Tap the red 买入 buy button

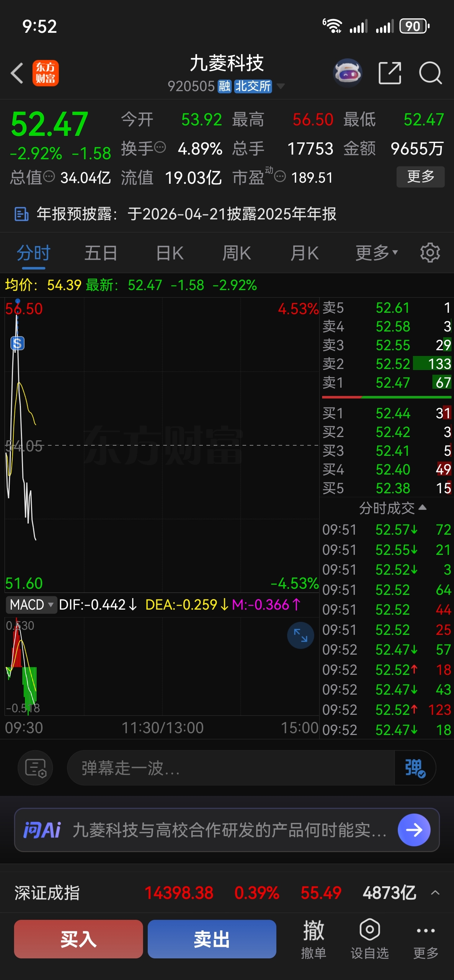click(x=79, y=939)
